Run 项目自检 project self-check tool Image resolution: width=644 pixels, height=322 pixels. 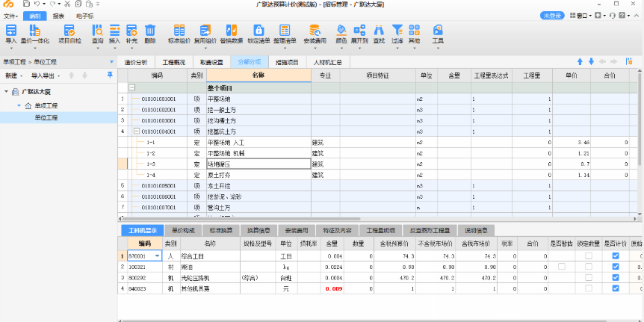69,33
